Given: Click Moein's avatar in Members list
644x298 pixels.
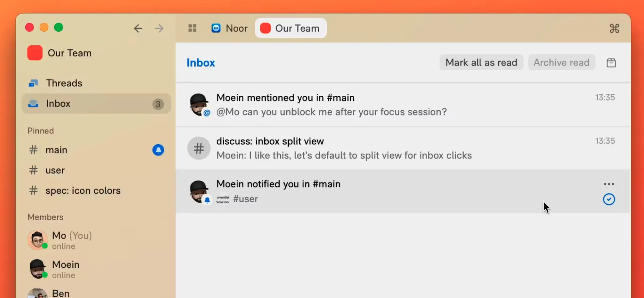Looking at the screenshot, I should (38, 269).
